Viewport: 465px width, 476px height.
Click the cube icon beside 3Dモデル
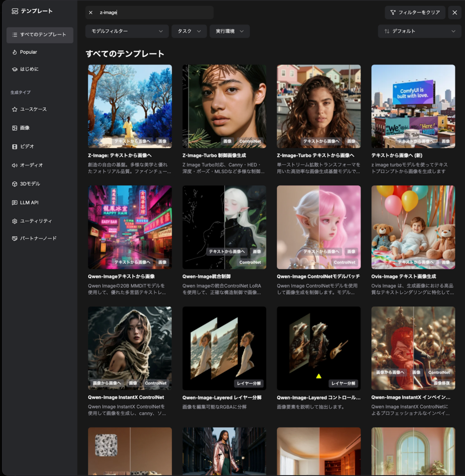15,184
